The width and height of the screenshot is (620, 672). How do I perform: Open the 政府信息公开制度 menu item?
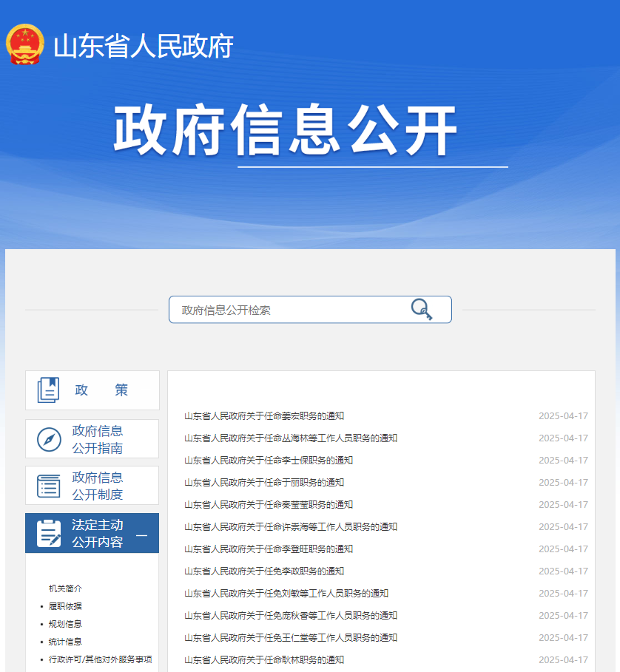(98, 486)
